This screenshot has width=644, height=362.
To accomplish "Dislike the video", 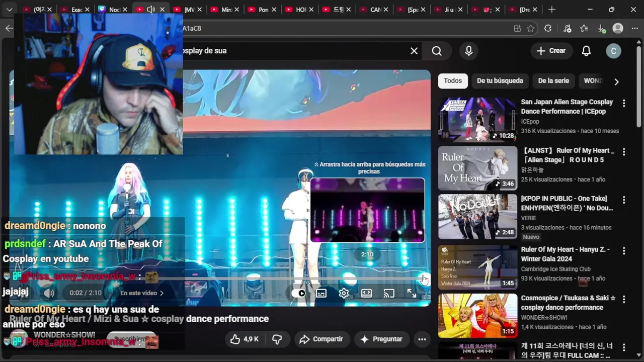I will pos(277,339).
